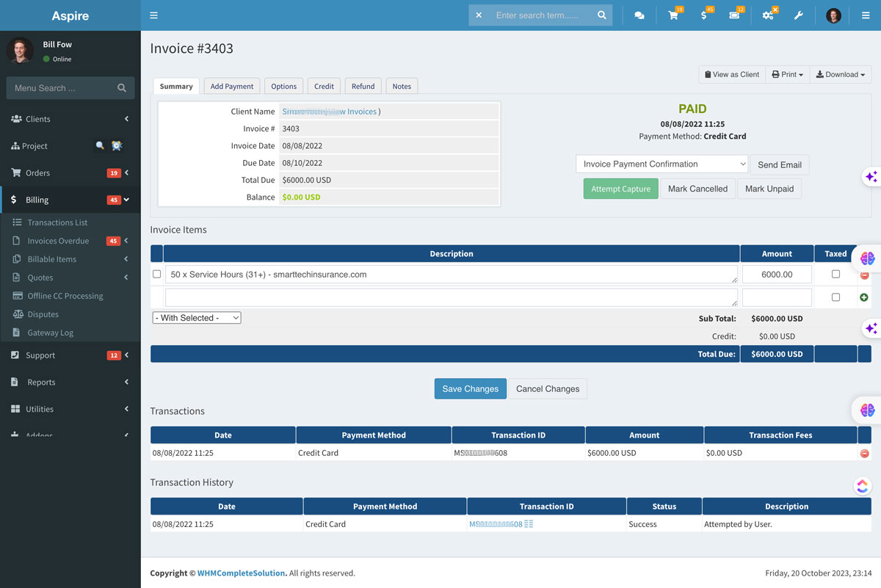Toggle the sidebar hamburger menu icon
The width and height of the screenshot is (881, 588).
(x=153, y=15)
